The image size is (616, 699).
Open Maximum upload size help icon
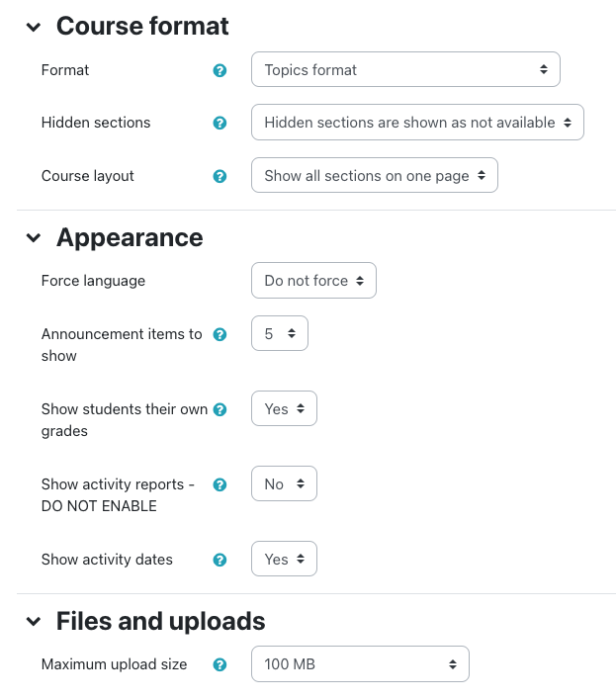pyautogui.click(x=220, y=665)
